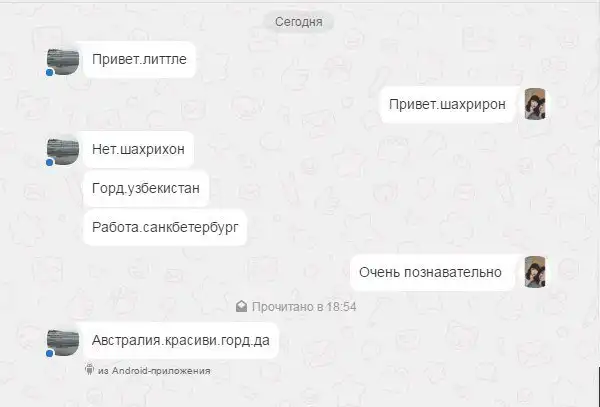
Task: Click the avatar beside "Австралия.красиви.горд.да"
Action: 63,342
